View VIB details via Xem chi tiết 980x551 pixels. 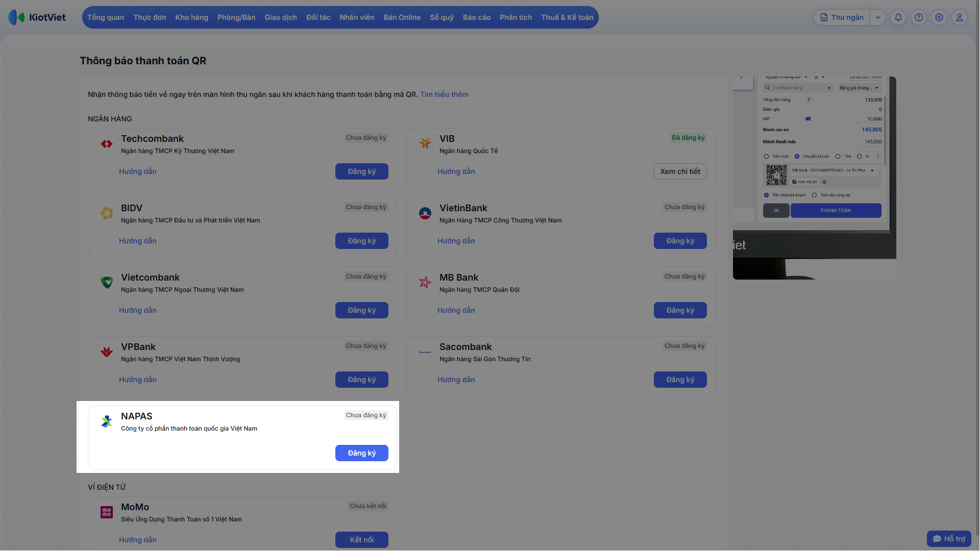[680, 171]
